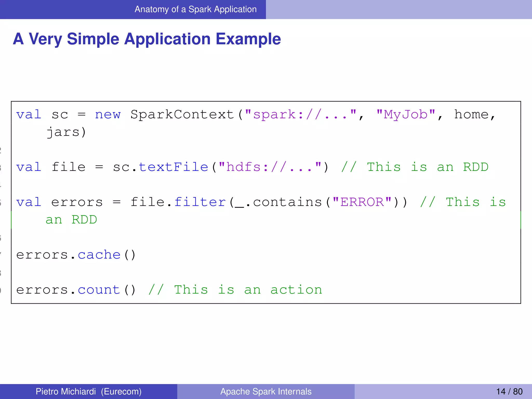Click the 'jars)' continuation line
532x399 pixels.
[66, 132]
